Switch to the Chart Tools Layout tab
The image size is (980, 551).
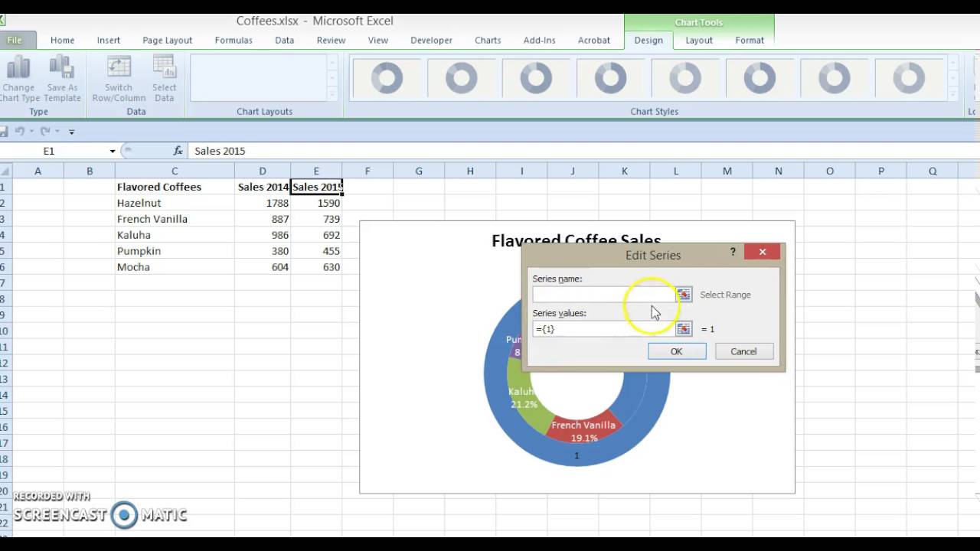[x=699, y=40]
